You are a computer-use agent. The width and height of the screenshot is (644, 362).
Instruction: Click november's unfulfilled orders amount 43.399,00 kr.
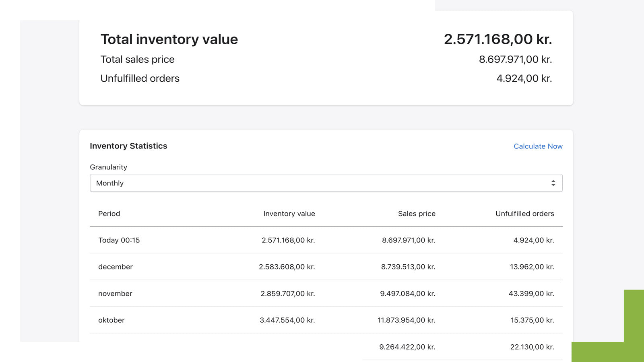coord(532,294)
